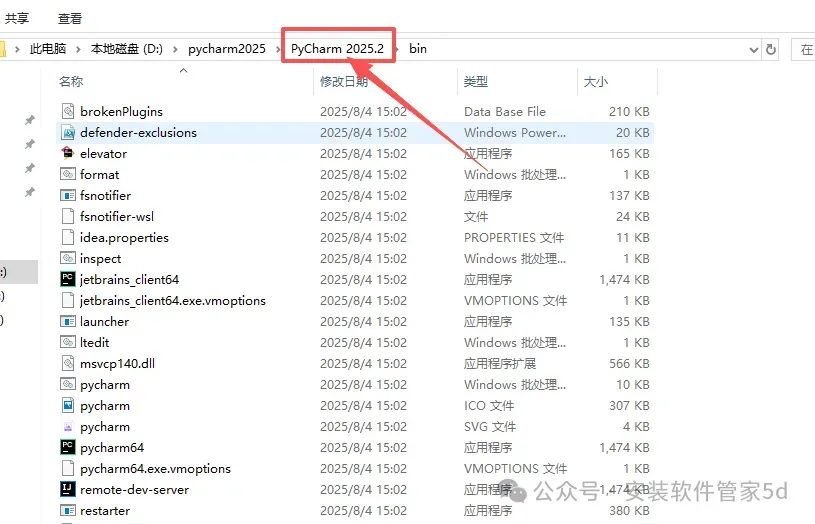Click the 307 KB size cell

629,405
